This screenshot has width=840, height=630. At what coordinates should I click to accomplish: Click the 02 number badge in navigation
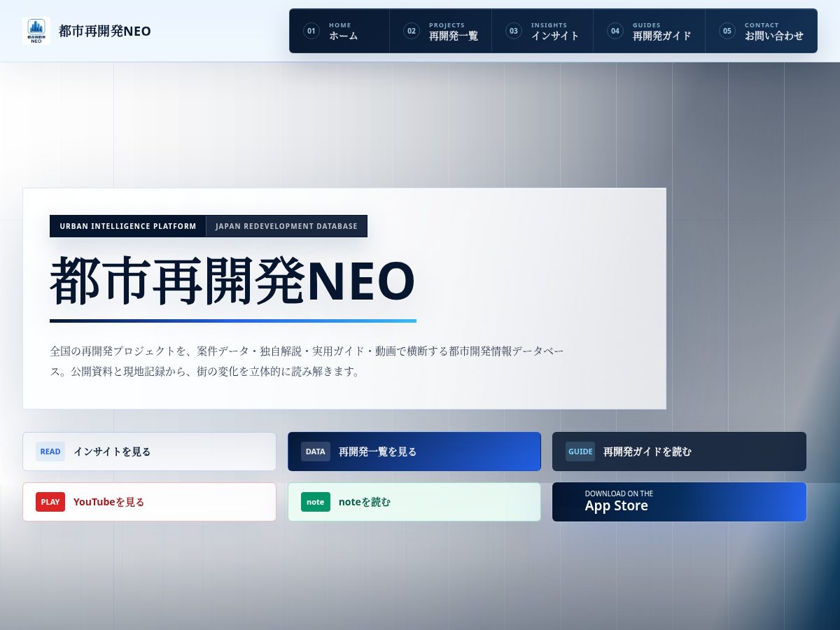412,31
